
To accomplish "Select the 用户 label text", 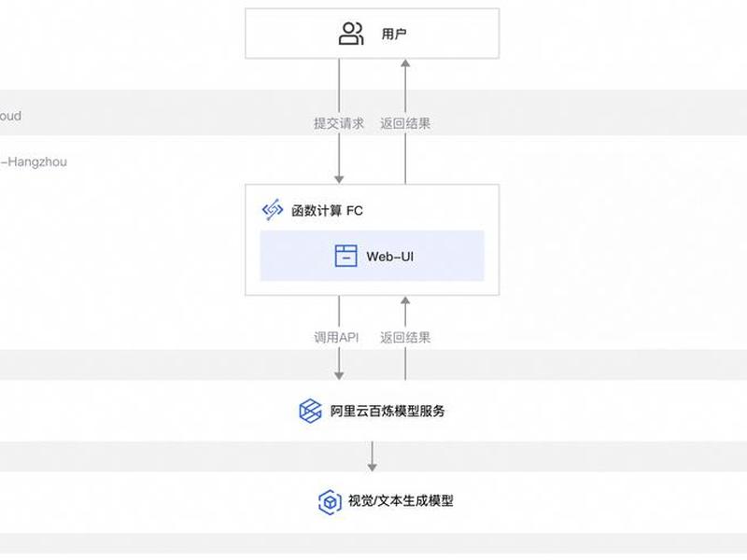I will (394, 35).
